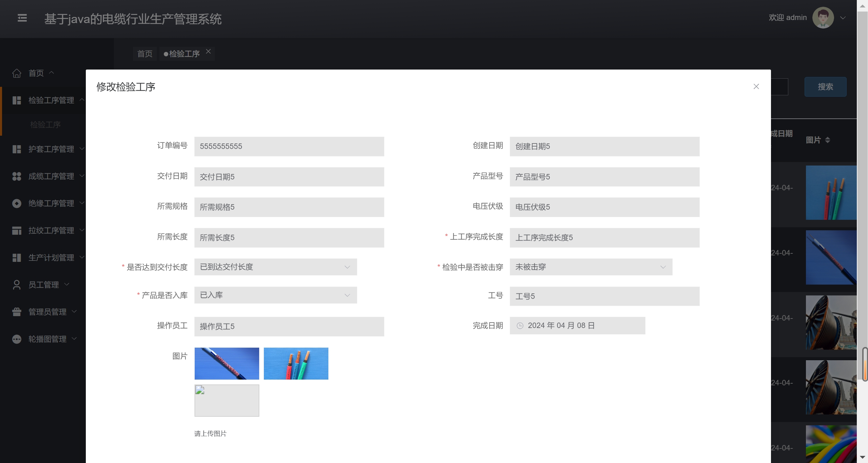Image resolution: width=868 pixels, height=463 pixels.
Task: Click the 所需规格 input field
Action: (289, 207)
